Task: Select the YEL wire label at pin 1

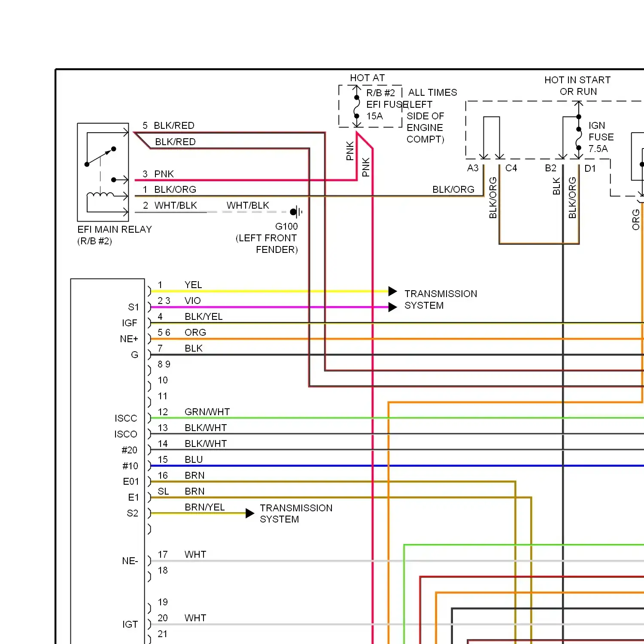Action: click(x=193, y=285)
